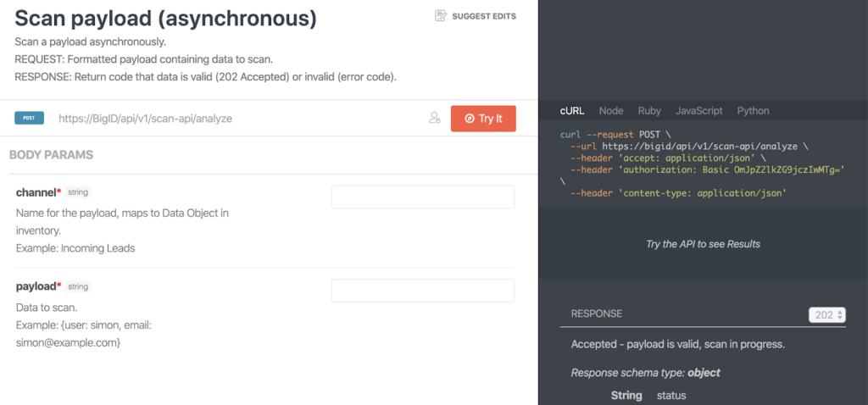Click the string type tag beside channel

pyautogui.click(x=78, y=192)
